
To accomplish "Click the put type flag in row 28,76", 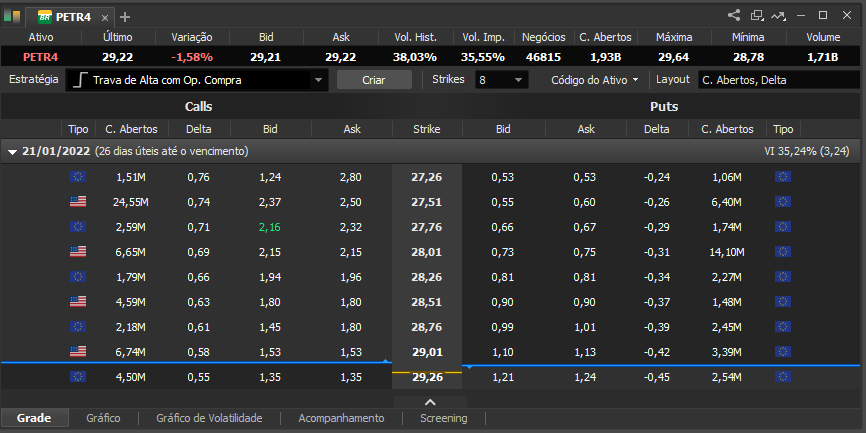I will click(783, 326).
